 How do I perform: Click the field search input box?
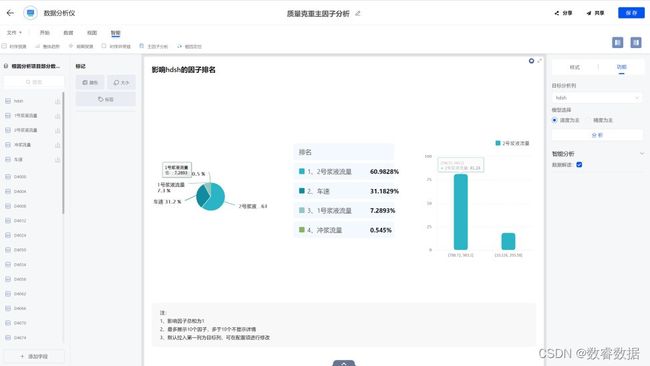tap(34, 82)
